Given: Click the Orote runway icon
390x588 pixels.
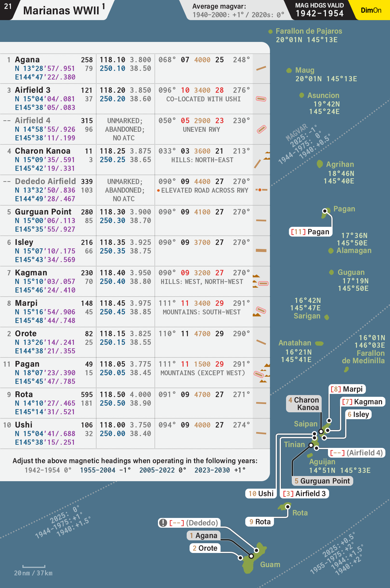Looking at the screenshot, I should click(261, 342).
